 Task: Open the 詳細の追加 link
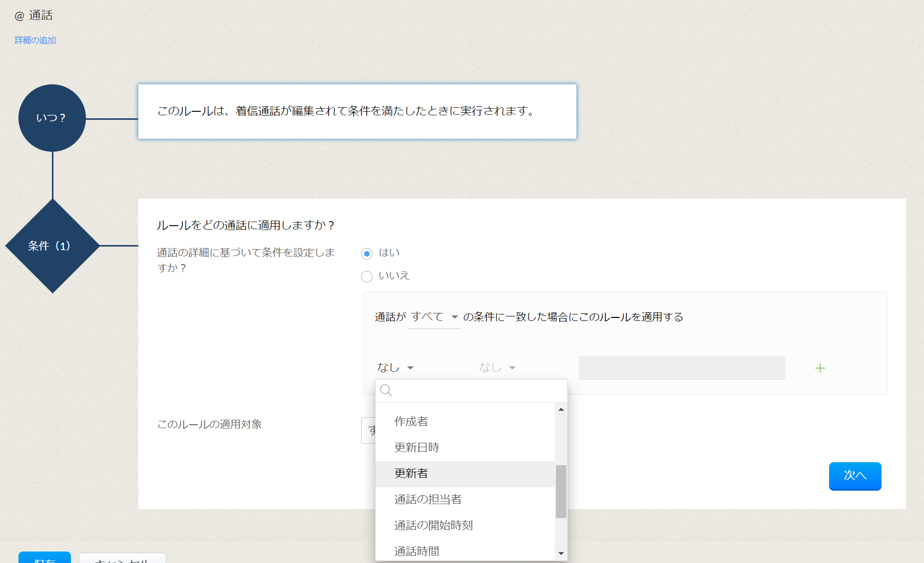(35, 40)
